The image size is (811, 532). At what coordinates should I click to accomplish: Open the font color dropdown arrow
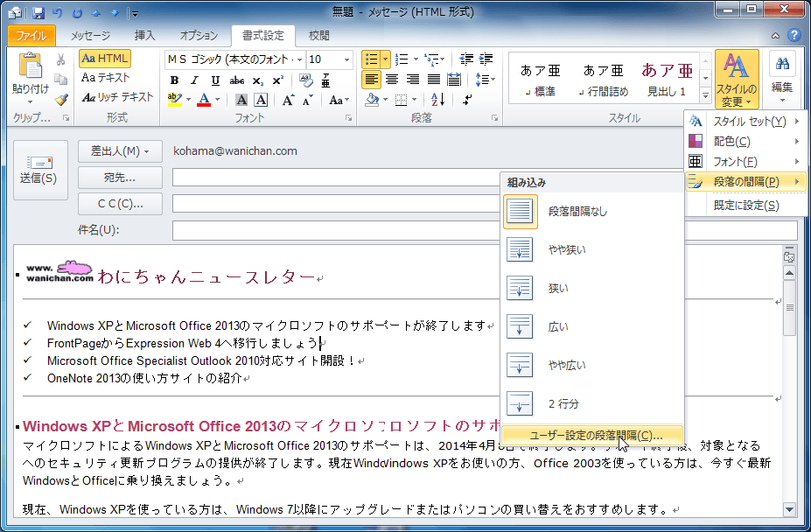pos(218,100)
